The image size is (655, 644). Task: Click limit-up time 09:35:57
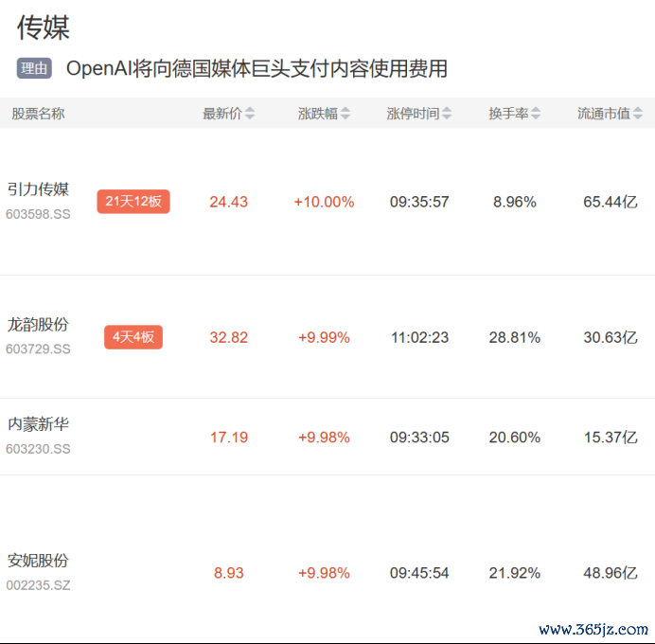click(419, 202)
